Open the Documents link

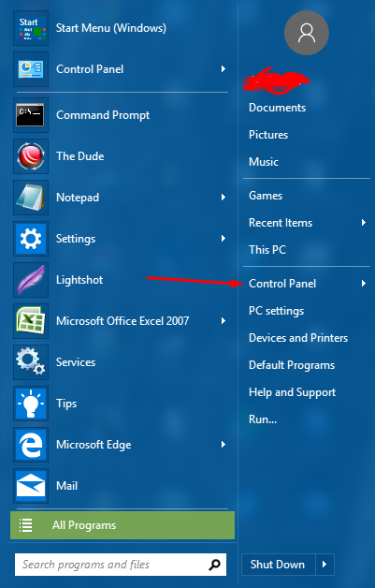click(277, 108)
